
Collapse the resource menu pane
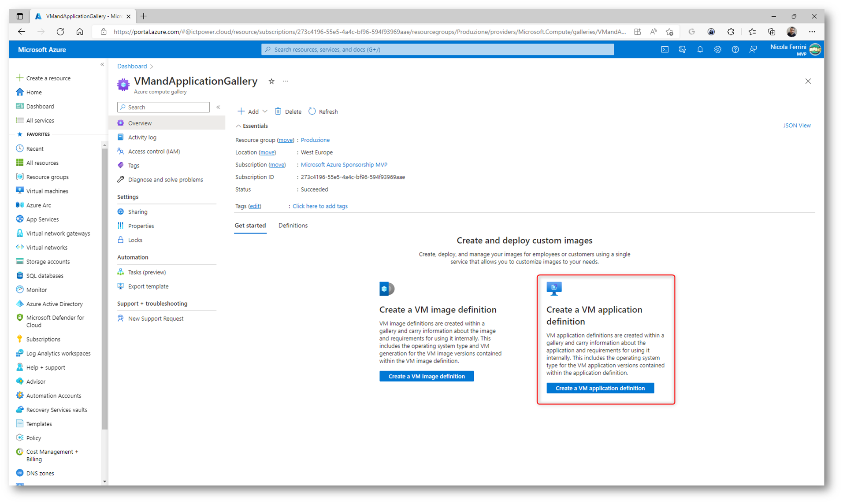pos(218,107)
